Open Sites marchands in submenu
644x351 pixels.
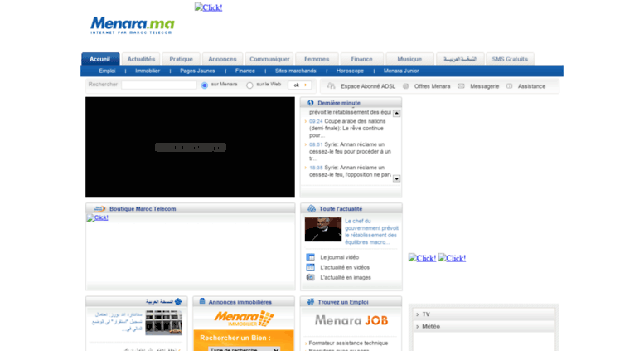[296, 71]
